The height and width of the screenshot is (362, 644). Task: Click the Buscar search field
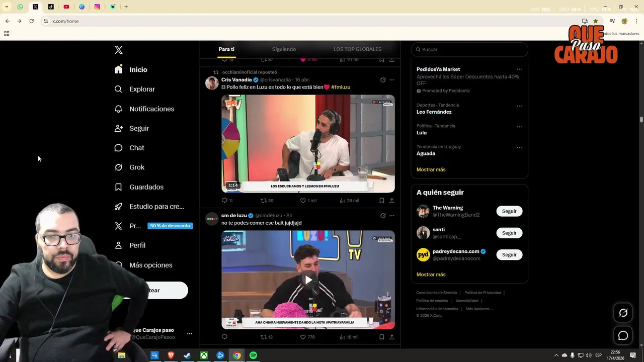click(469, 49)
